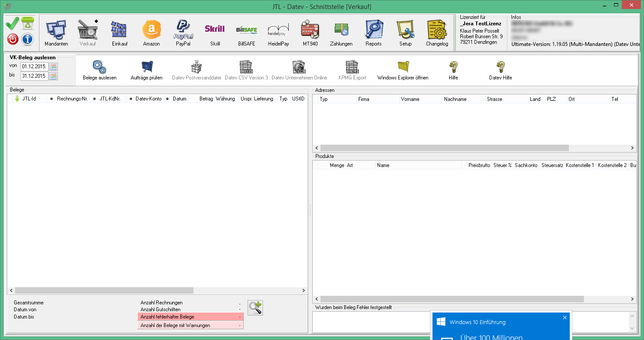This screenshot has width=644, height=340.
Task: Close the Windows 10 Einführung notification
Action: tap(565, 318)
